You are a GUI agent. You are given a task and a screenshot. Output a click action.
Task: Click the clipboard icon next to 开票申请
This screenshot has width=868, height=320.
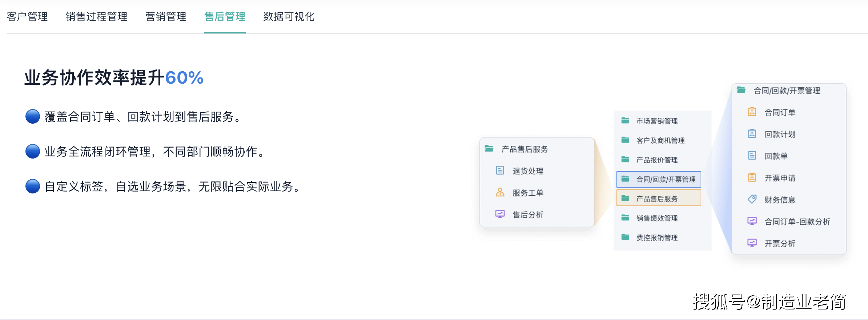(x=752, y=177)
